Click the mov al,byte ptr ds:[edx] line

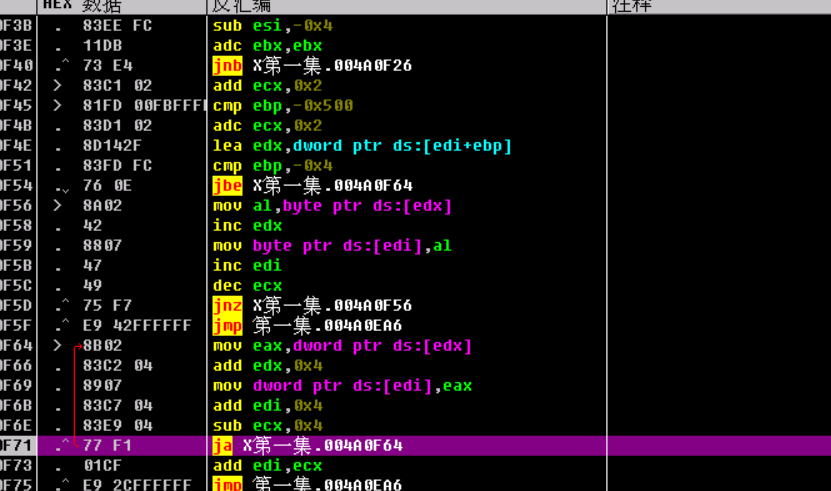(x=332, y=206)
